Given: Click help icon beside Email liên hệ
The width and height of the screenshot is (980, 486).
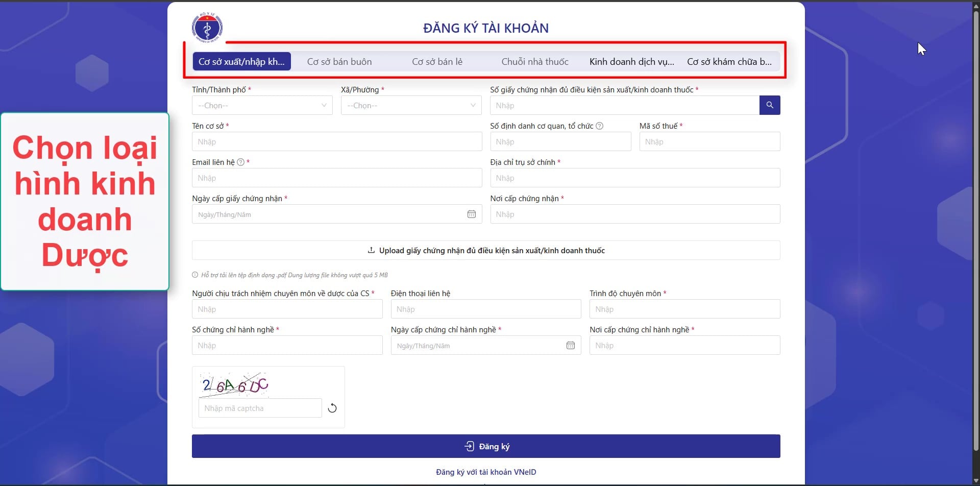Looking at the screenshot, I should [240, 162].
